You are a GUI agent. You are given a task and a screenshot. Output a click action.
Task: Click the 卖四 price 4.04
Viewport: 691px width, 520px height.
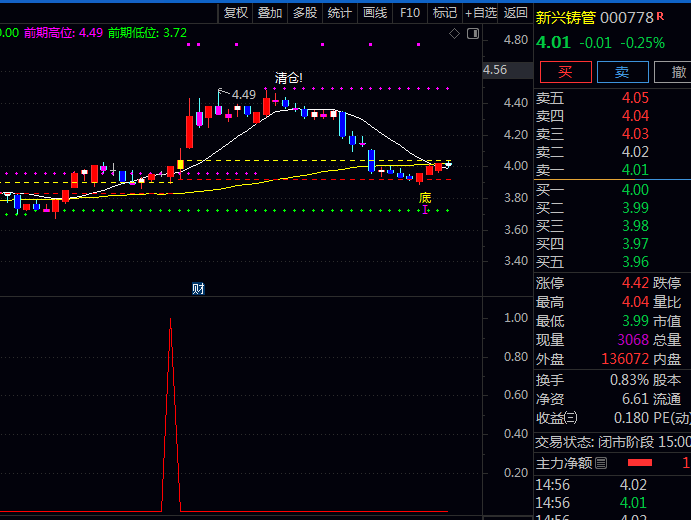(635, 116)
